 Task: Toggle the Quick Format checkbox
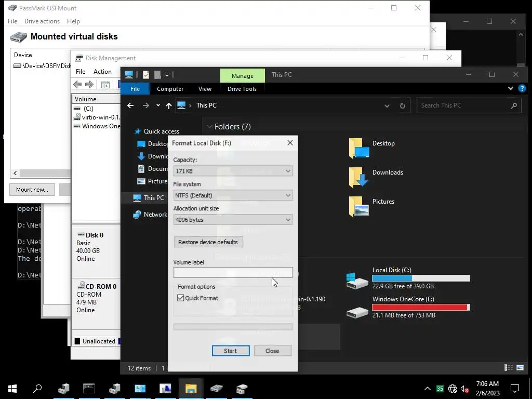coord(180,298)
